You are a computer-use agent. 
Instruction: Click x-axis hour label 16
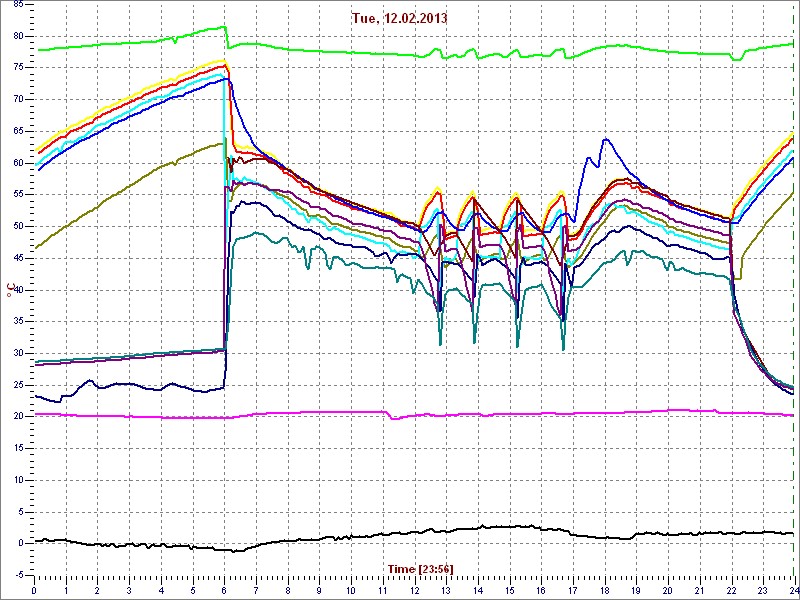(541, 591)
